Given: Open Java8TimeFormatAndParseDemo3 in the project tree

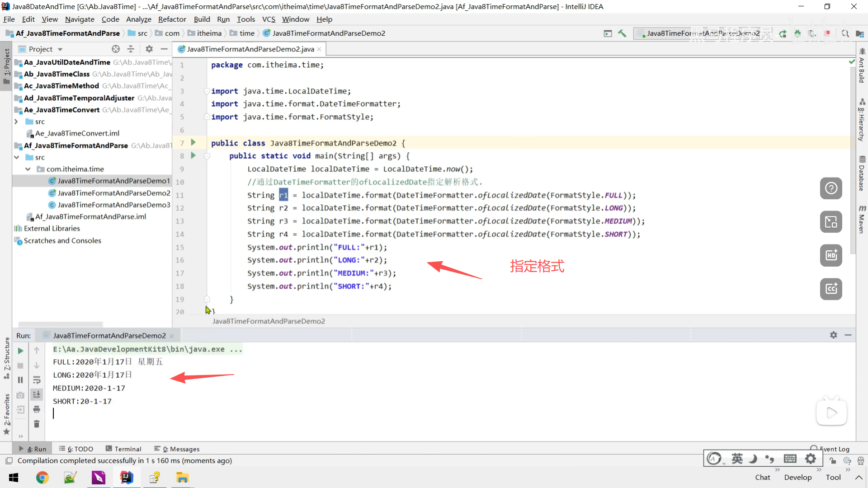Looking at the screenshot, I should coord(114,205).
